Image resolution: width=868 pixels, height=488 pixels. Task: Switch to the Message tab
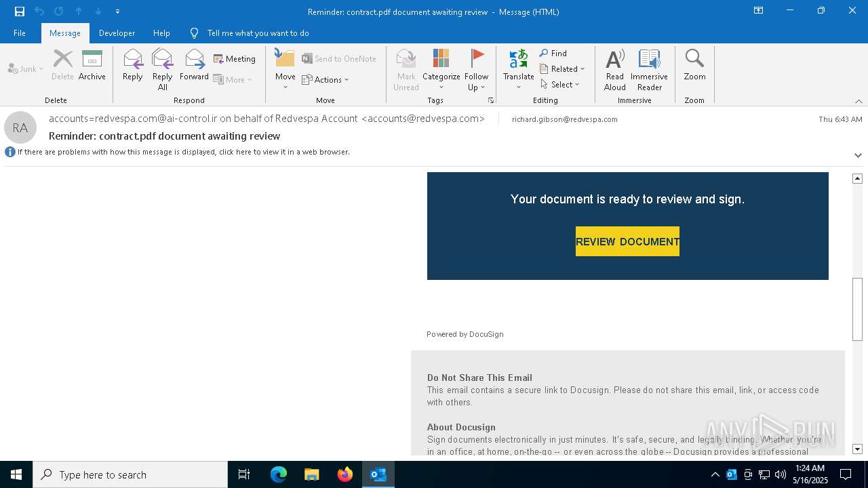(x=65, y=33)
